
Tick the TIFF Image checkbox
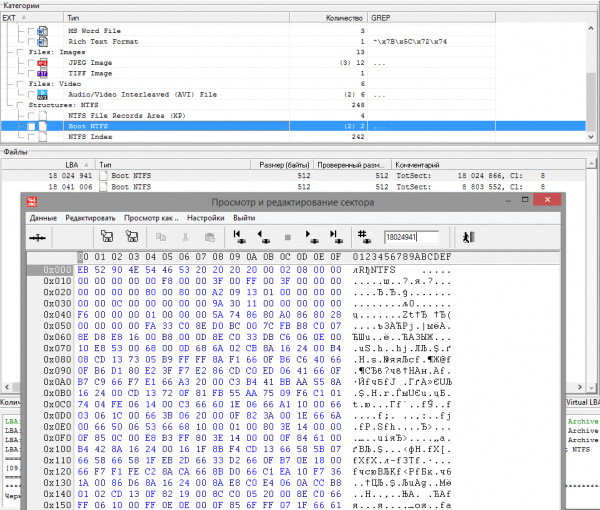pyautogui.click(x=32, y=74)
